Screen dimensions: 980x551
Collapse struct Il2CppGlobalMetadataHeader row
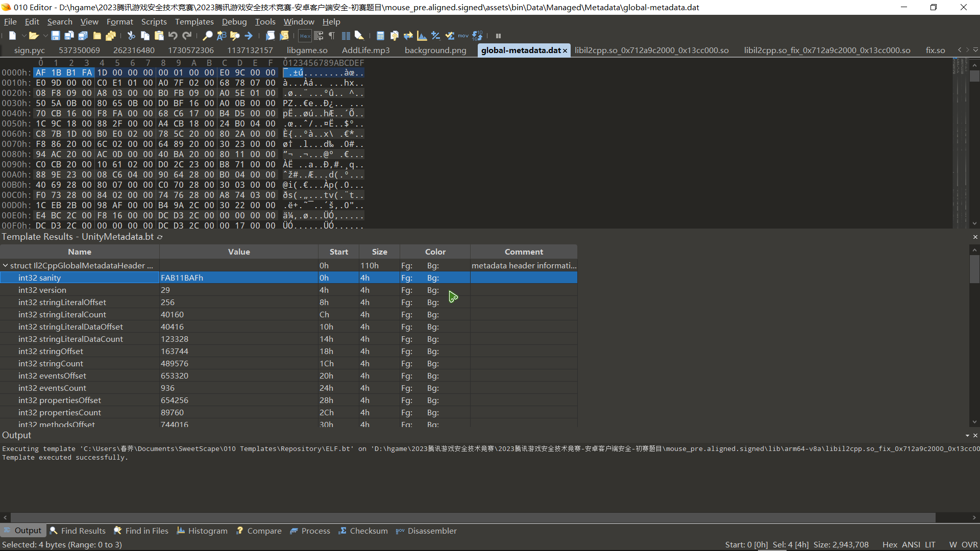pyautogui.click(x=6, y=265)
